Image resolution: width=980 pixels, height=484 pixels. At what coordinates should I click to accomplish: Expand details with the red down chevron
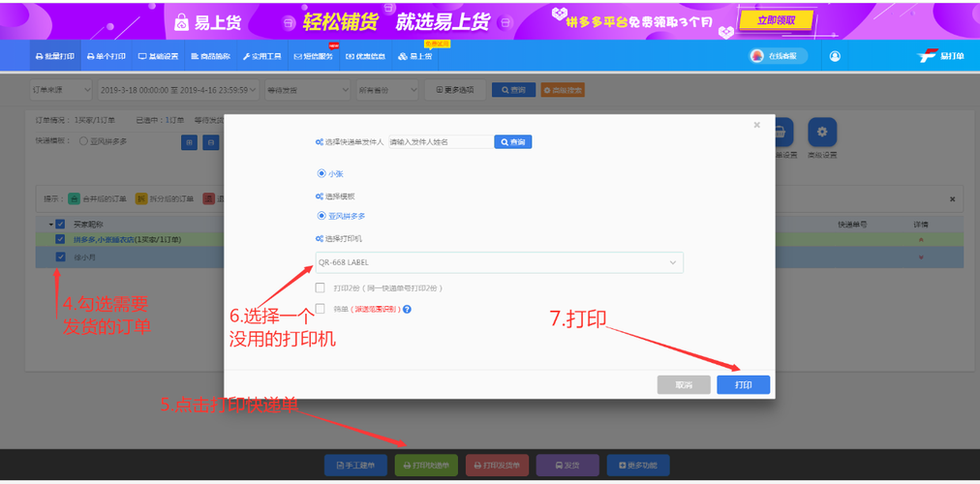pyautogui.click(x=921, y=257)
